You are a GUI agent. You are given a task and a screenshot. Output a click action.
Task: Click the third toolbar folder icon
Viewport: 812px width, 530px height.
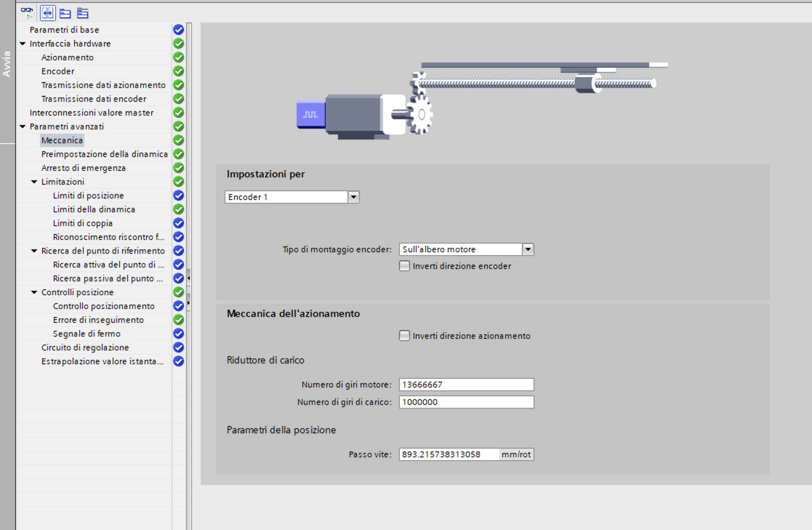(x=65, y=13)
